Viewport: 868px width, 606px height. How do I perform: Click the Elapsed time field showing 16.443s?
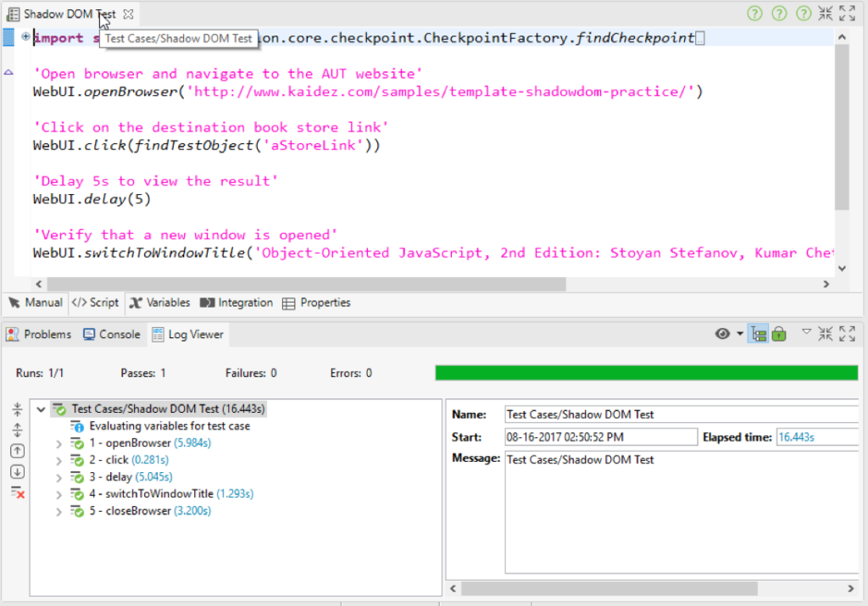tap(817, 437)
